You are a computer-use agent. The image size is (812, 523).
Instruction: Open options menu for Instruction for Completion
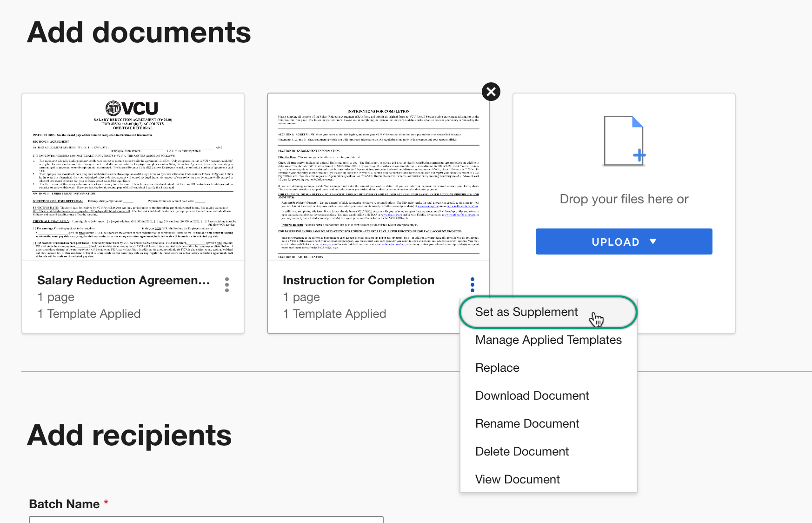pyautogui.click(x=473, y=285)
